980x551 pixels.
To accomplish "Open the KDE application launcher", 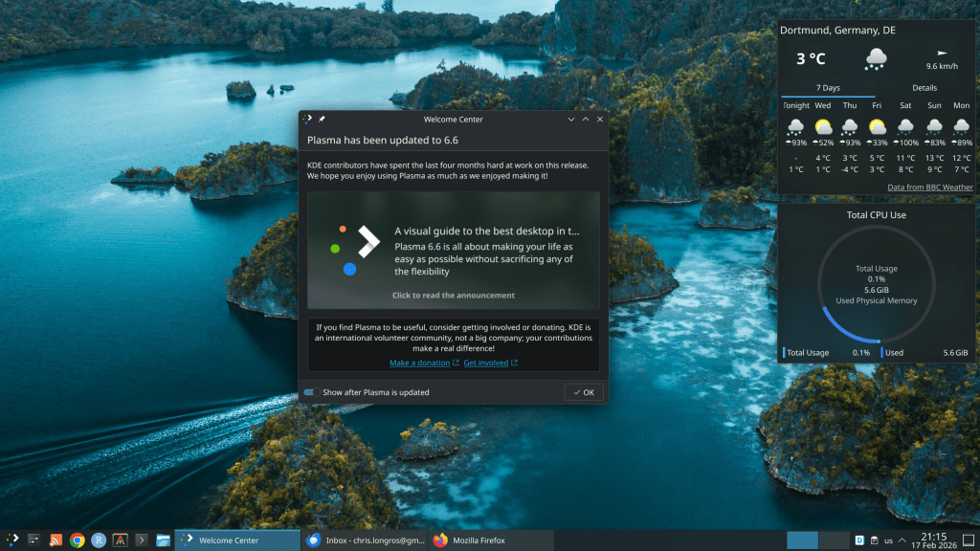I will tap(12, 540).
